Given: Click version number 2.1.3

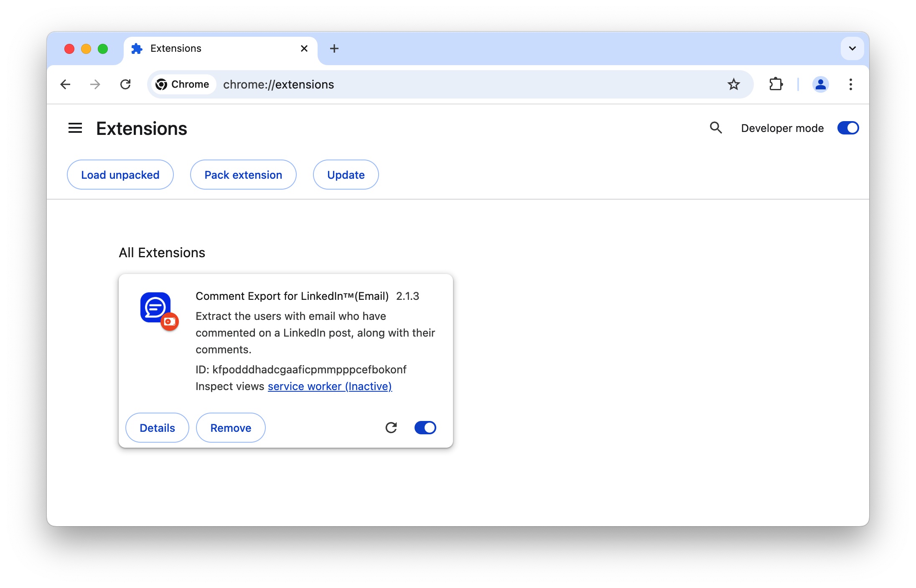Looking at the screenshot, I should [x=407, y=296].
